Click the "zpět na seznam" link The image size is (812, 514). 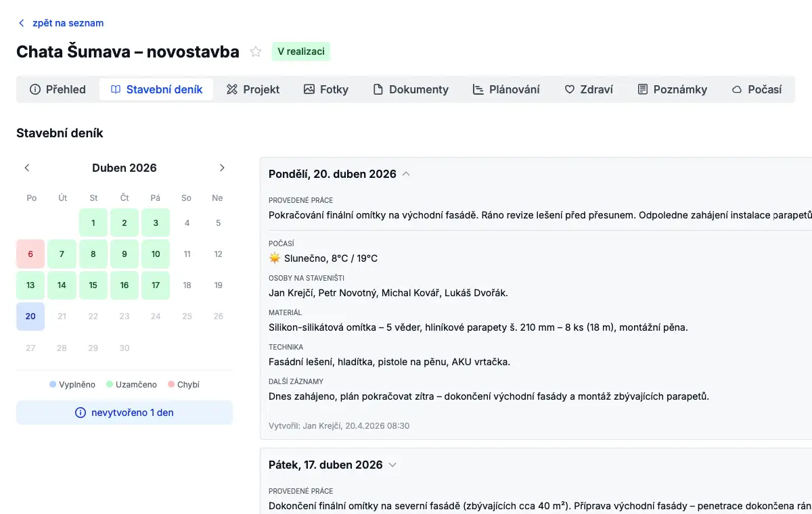click(68, 23)
